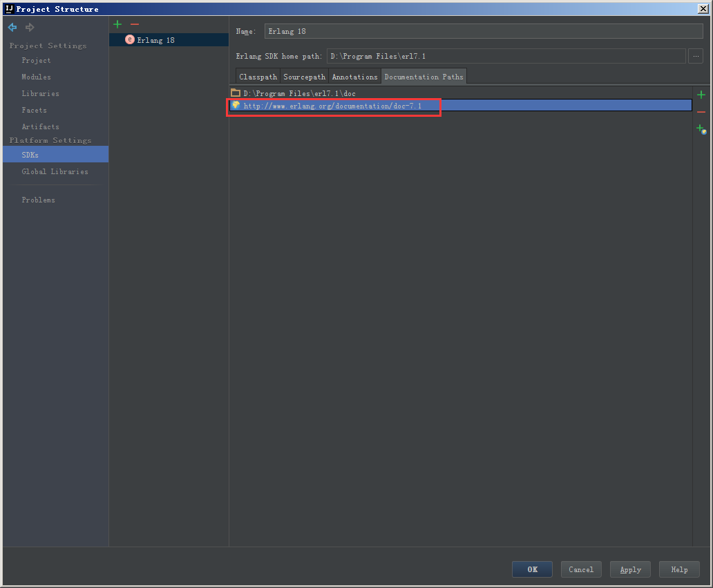Apply the current SDK settings

point(629,569)
